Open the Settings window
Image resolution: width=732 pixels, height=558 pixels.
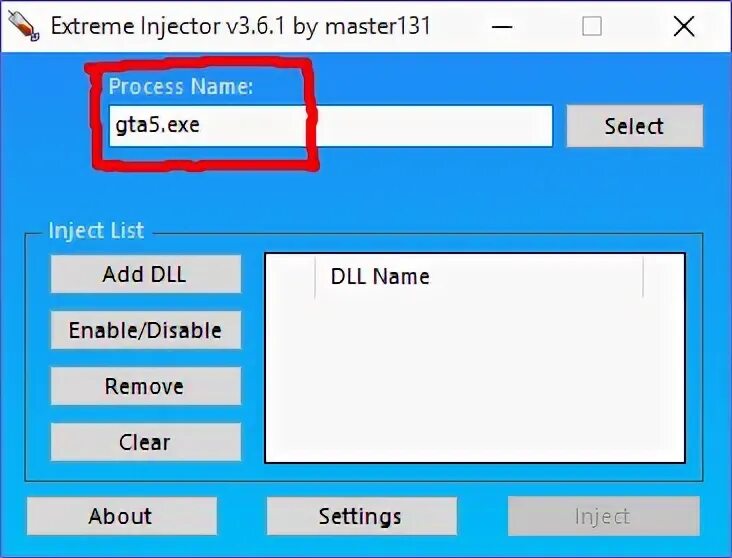coord(361,516)
